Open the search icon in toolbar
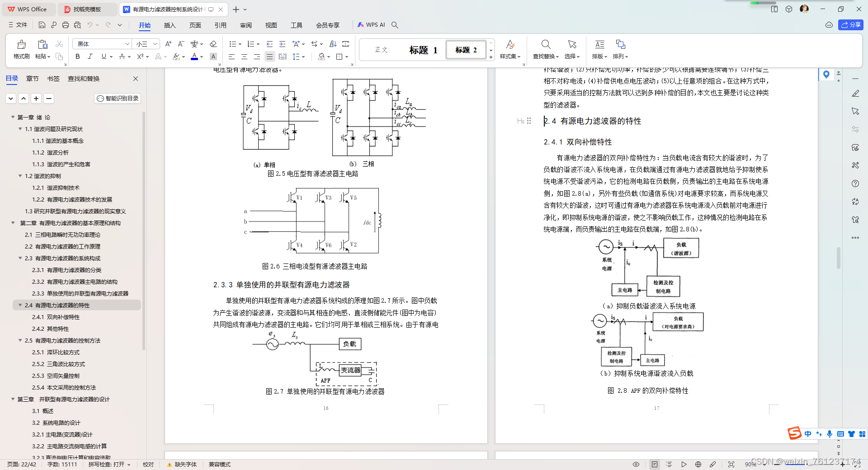868x470 pixels. click(x=395, y=25)
